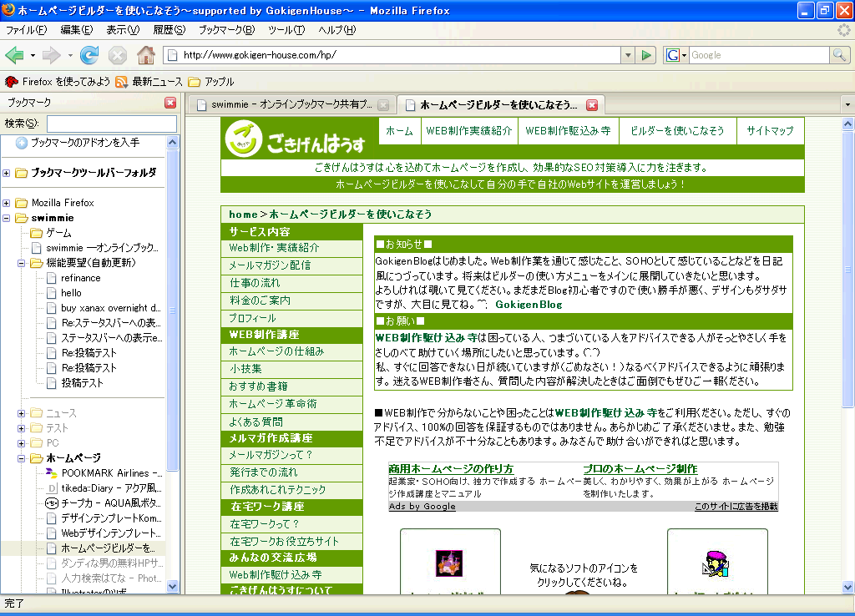Click Firefox を使ってみよう bookmark
855x616 pixels.
(x=58, y=82)
